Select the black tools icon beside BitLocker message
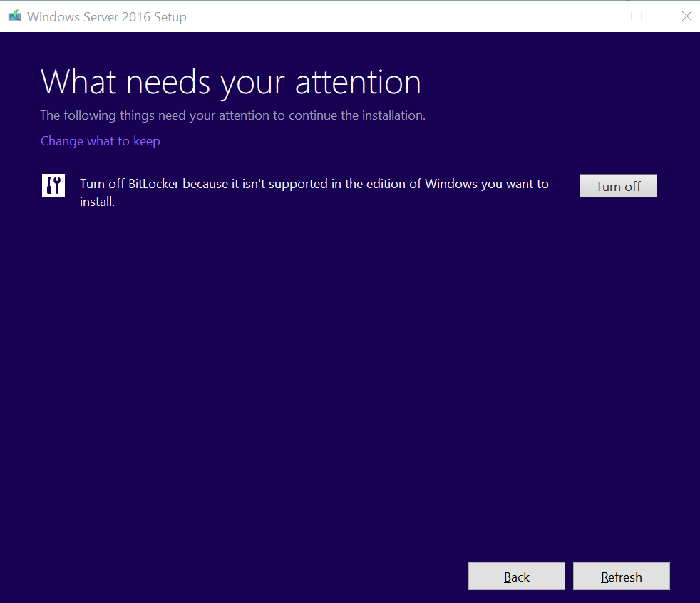Screen dimensions: 700x603 pyautogui.click(x=53, y=185)
